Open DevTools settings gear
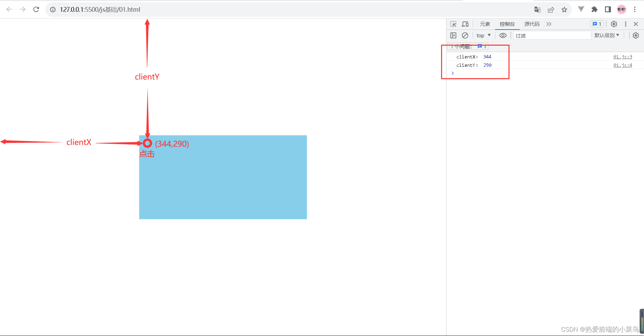 pos(614,24)
